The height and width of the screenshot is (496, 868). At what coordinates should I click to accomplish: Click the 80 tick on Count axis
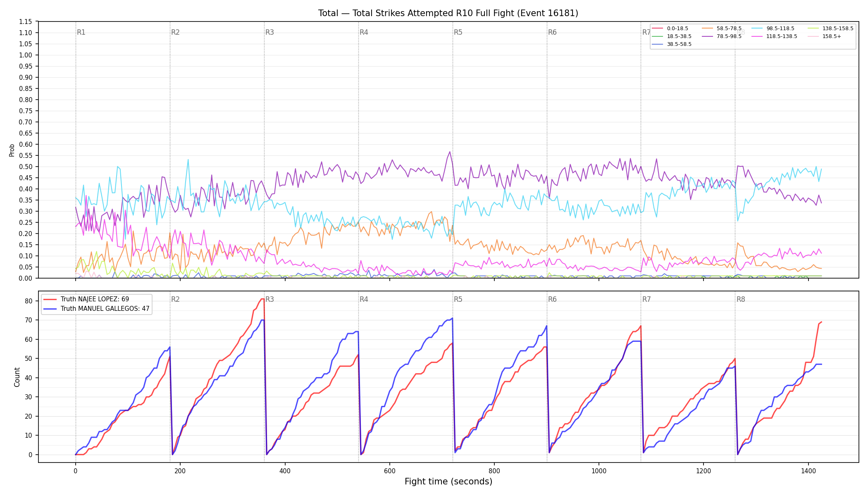(29, 301)
